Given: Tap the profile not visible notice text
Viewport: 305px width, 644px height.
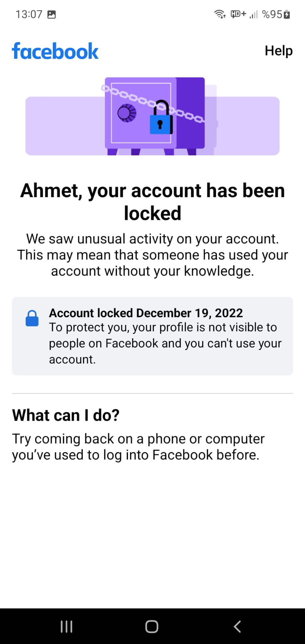Looking at the screenshot, I should 165,343.
